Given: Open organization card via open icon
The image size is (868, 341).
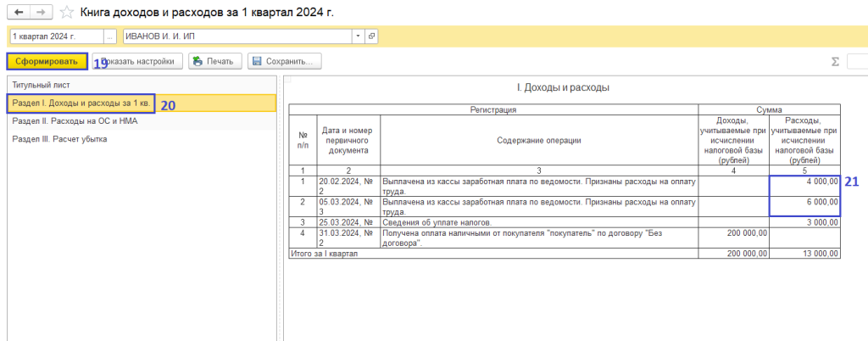Looking at the screenshot, I should [371, 36].
